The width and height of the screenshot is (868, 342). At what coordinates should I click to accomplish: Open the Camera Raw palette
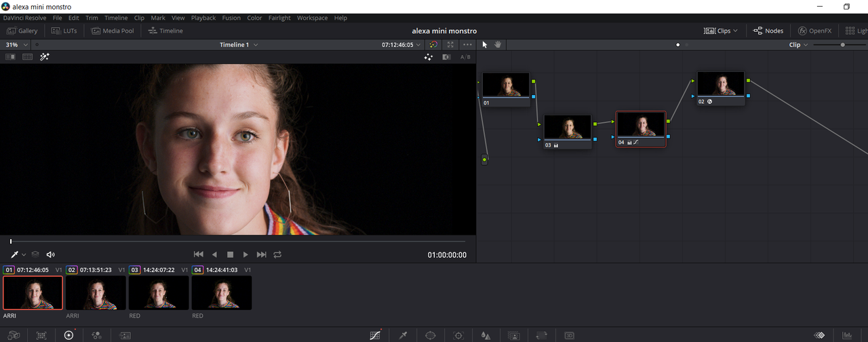(14, 335)
